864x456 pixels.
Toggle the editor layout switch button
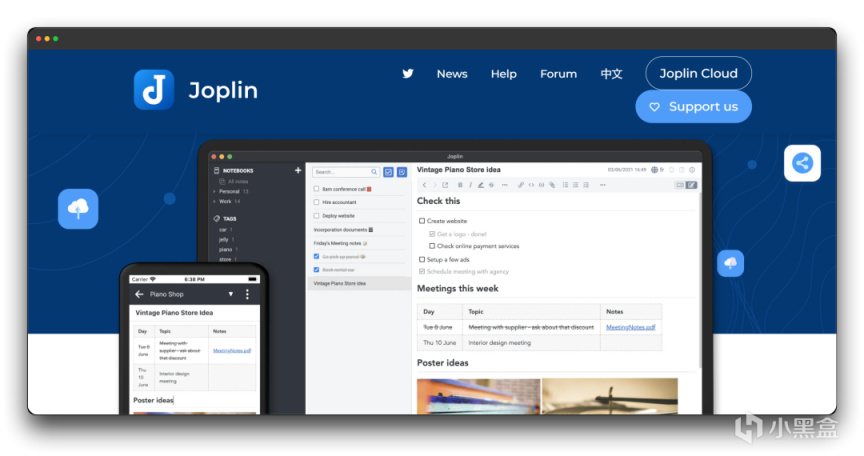tap(687, 185)
